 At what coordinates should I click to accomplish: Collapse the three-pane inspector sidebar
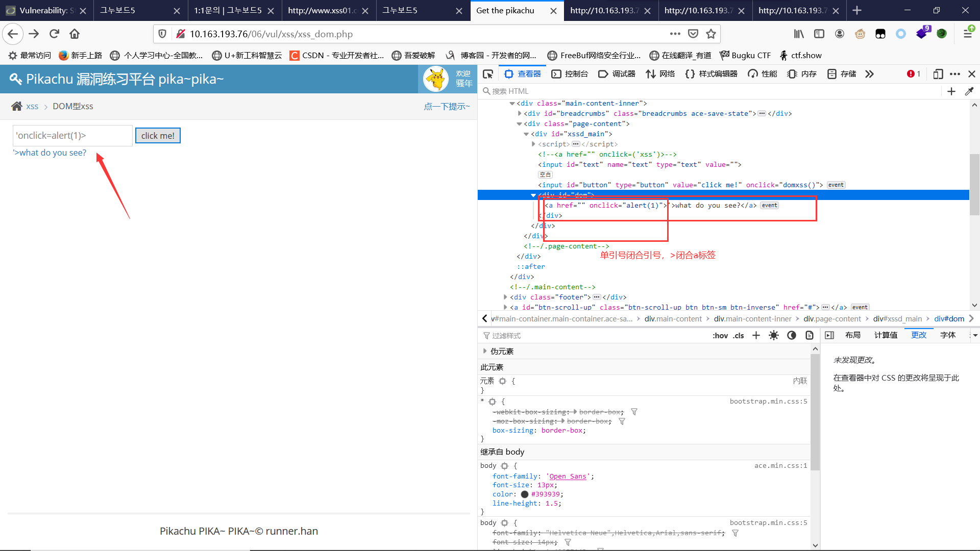(x=829, y=335)
